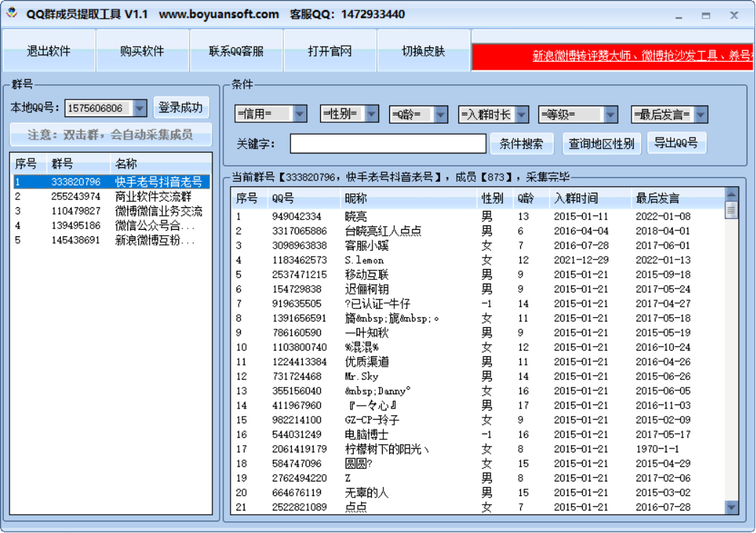Image resolution: width=756 pixels, height=533 pixels.
Task: Select group 255243974 商业软件交流群 in the list
Action: 109,196
